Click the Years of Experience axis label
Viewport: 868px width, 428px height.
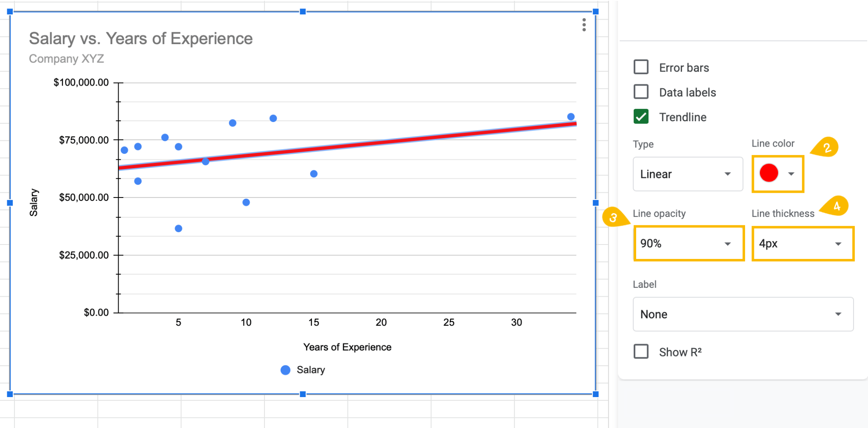pyautogui.click(x=347, y=347)
